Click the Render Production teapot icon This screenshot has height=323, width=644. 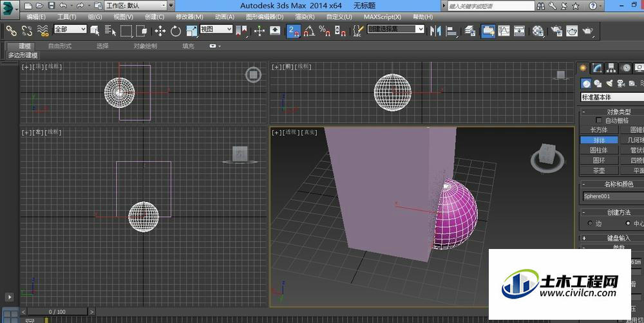coord(588,30)
